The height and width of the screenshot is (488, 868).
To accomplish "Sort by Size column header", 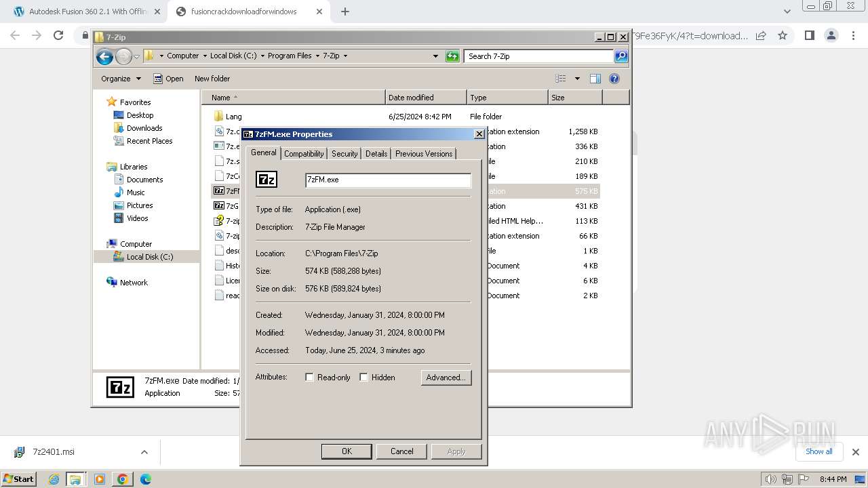I will 575,98.
